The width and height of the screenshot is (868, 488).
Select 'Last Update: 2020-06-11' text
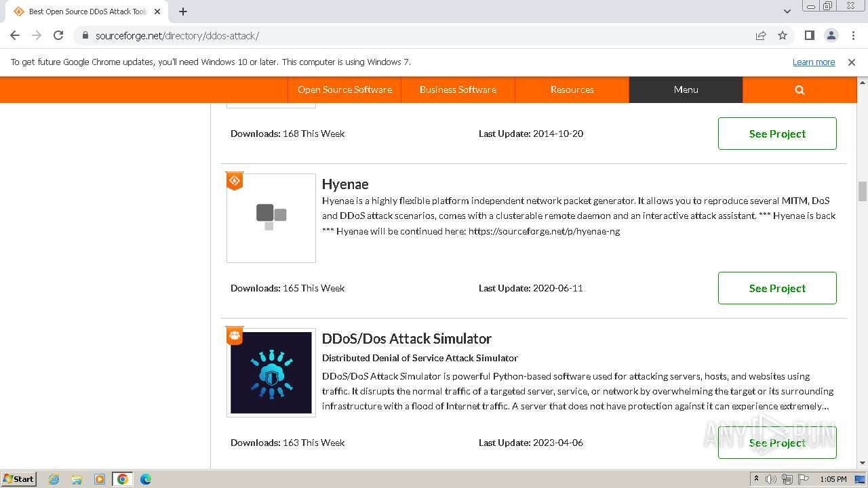pyautogui.click(x=531, y=288)
